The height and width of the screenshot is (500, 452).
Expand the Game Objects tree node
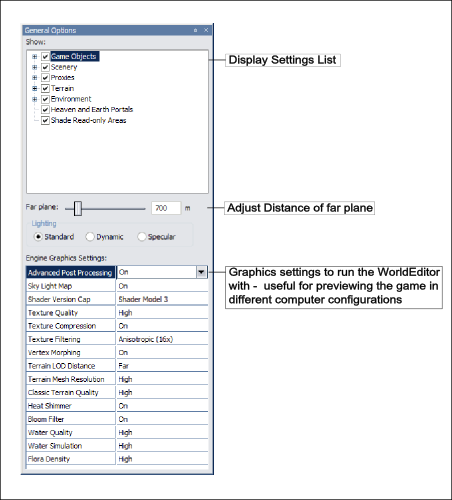[x=35, y=57]
